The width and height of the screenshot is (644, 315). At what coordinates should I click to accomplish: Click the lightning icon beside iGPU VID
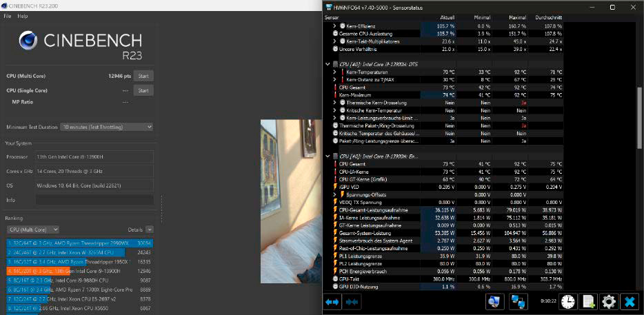[x=335, y=187]
